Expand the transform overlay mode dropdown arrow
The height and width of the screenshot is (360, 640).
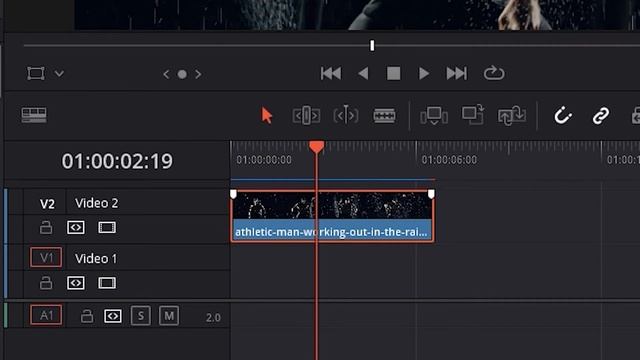60,74
